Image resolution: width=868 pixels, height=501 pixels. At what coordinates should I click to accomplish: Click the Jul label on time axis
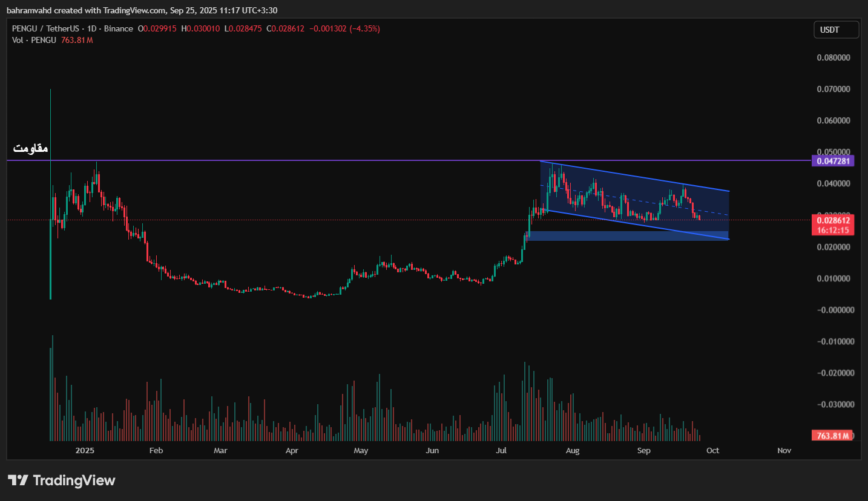coord(501,451)
